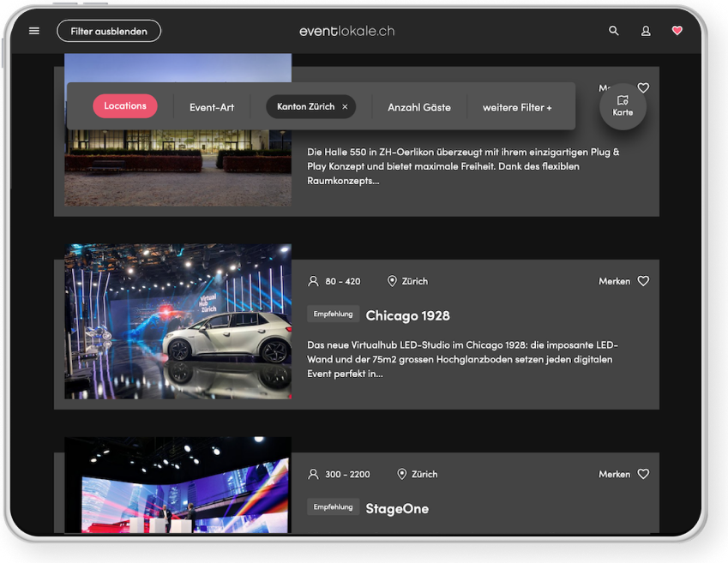Open the StageOne listing title
Viewport: 728px width, 563px height.
397,509
